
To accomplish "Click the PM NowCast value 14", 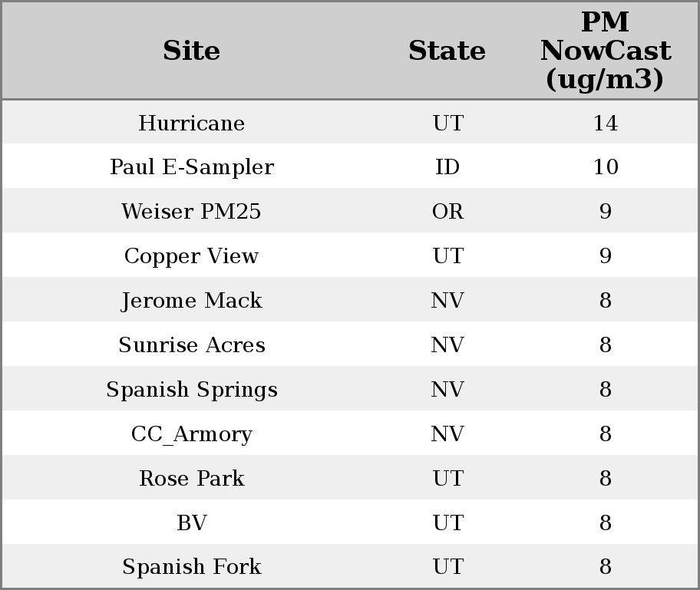I will click(605, 123).
